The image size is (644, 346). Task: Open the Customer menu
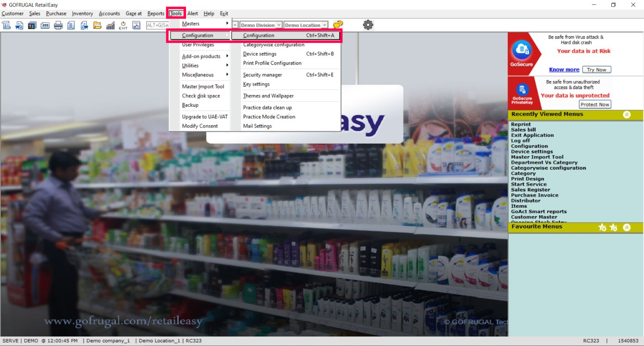(x=12, y=14)
